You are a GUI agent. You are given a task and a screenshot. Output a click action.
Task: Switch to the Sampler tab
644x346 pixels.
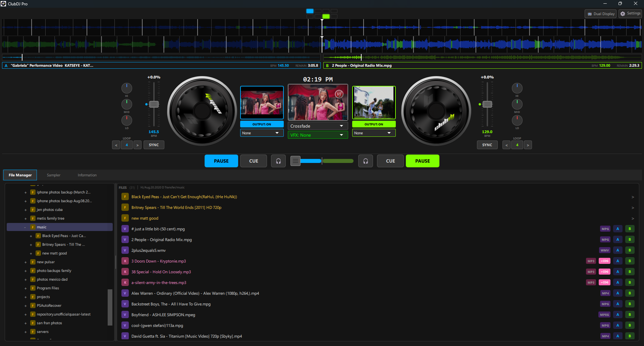pos(53,175)
